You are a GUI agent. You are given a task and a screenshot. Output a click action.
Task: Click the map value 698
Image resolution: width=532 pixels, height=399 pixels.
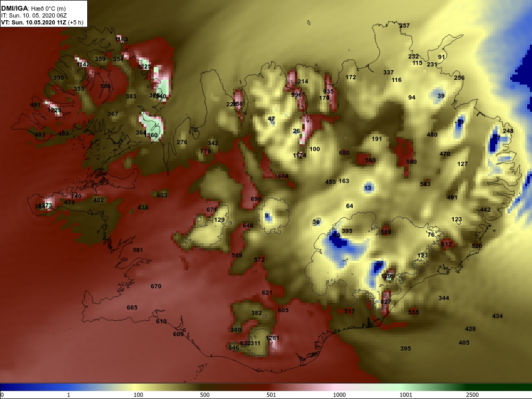(x=256, y=199)
